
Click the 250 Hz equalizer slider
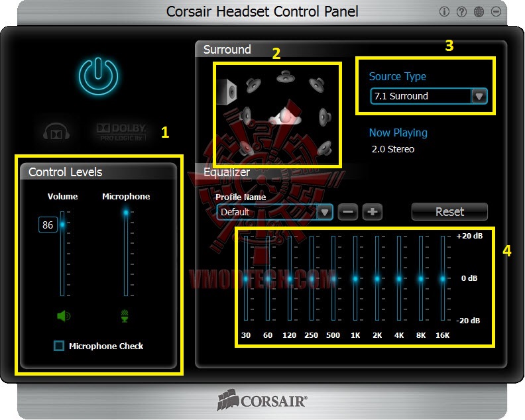pyautogui.click(x=312, y=278)
